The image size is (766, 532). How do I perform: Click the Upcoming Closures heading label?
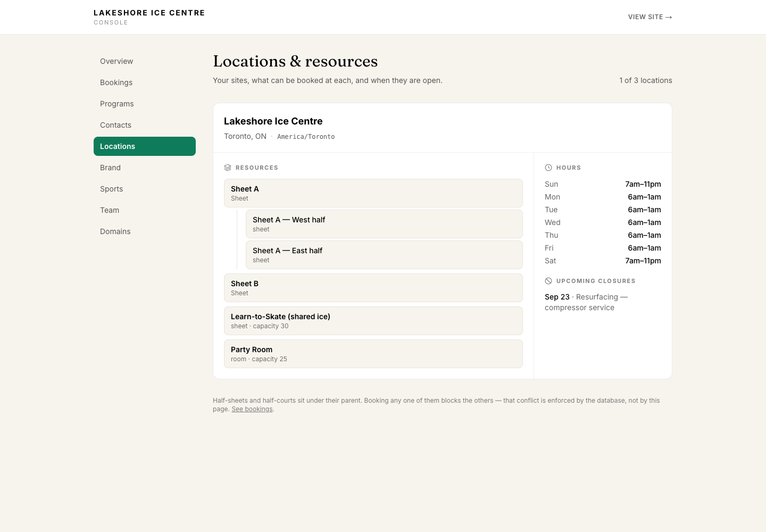[596, 281]
